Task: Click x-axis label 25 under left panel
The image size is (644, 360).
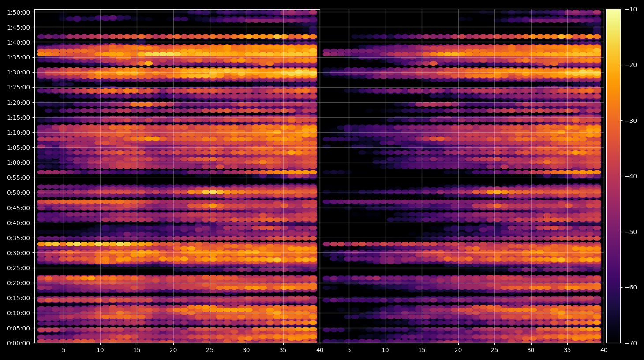Action: 210,350
